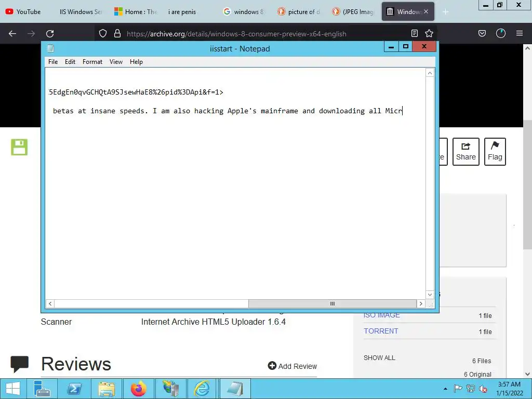Click 'Internet Archive HTML5 Uploader 1.6.4' text
This screenshot has width=532, height=399.
click(214, 322)
